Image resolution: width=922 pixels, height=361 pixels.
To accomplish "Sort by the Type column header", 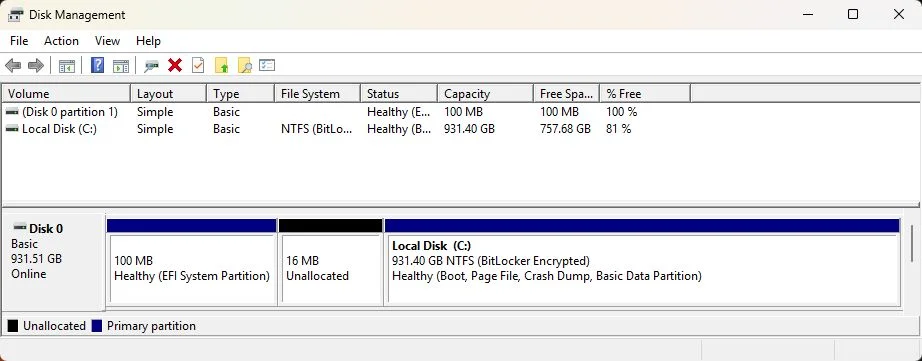I will click(x=241, y=93).
